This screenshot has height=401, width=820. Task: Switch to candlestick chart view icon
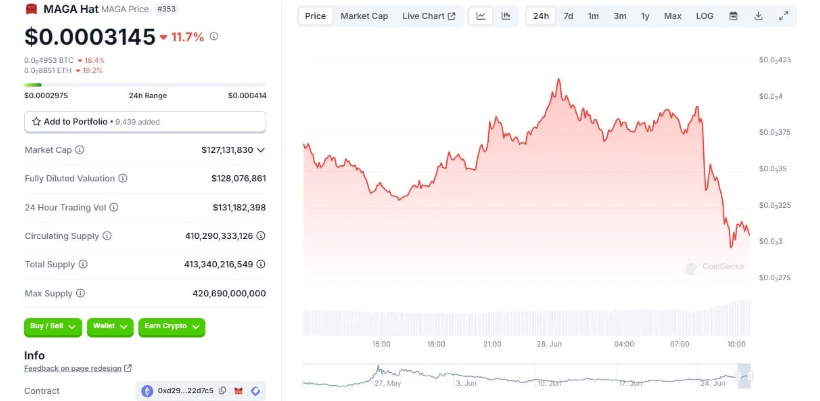pyautogui.click(x=506, y=16)
